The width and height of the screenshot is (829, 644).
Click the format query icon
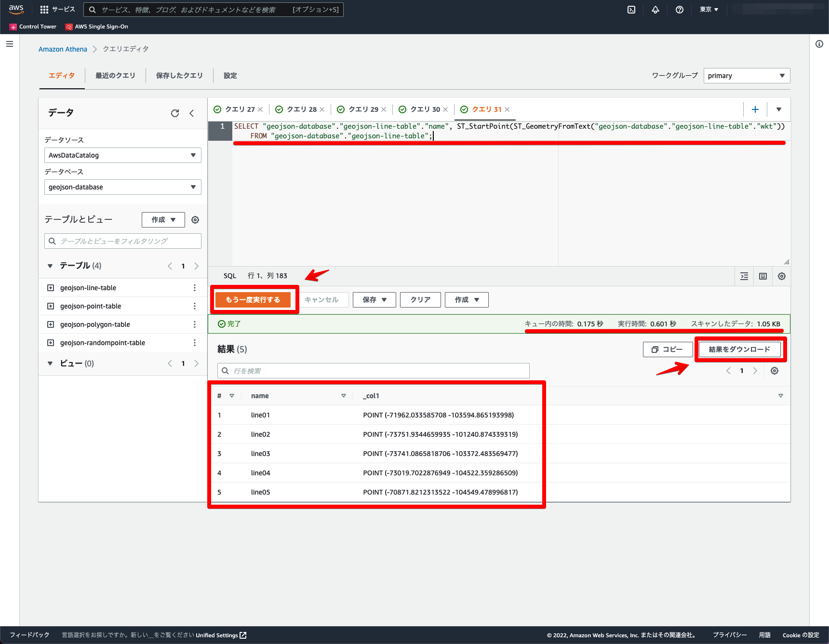(x=744, y=276)
